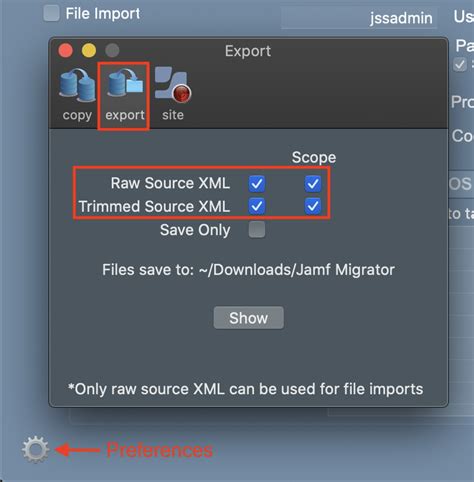Uncheck the Raw Source XML checkbox
Screen dimensions: 474x482
(257, 184)
